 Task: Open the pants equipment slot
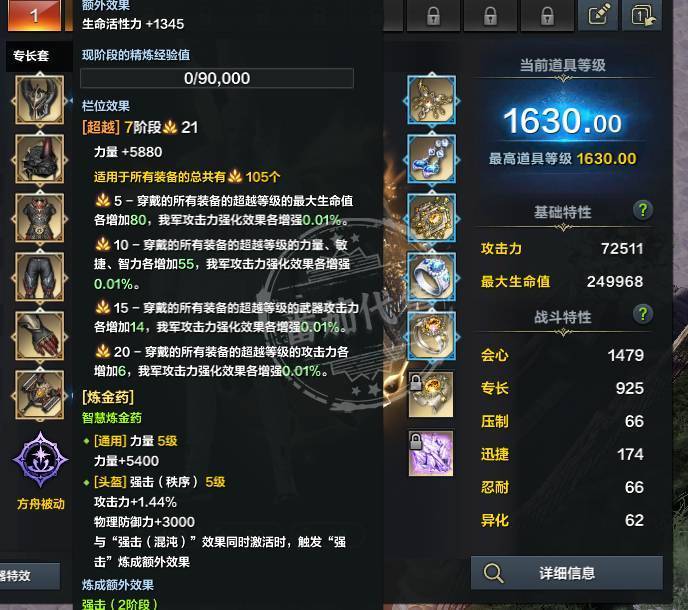click(40, 276)
